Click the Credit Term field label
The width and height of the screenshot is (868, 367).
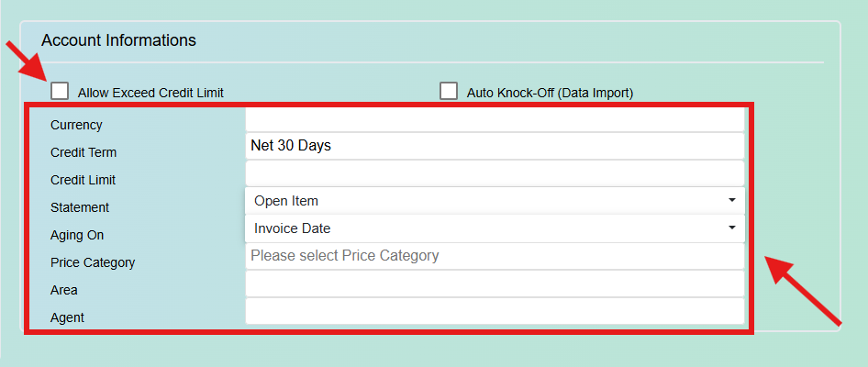click(83, 152)
